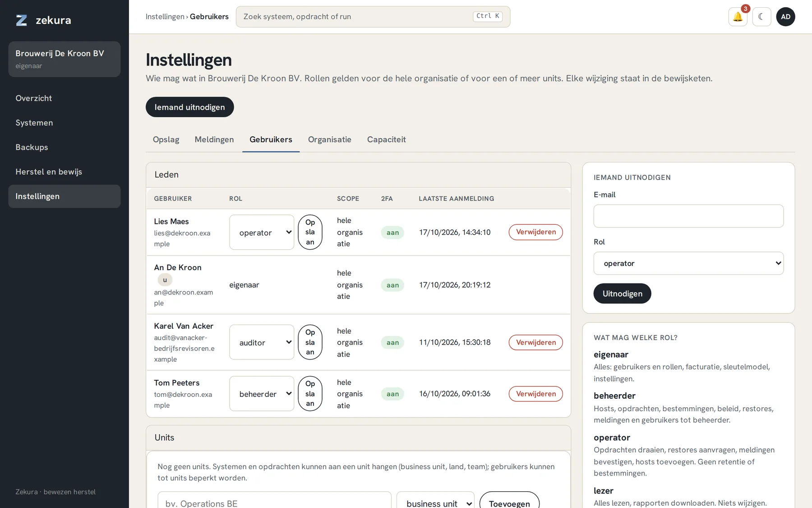Image resolution: width=812 pixels, height=508 pixels.
Task: Open role dropdown for Lies Maes
Action: pos(262,232)
